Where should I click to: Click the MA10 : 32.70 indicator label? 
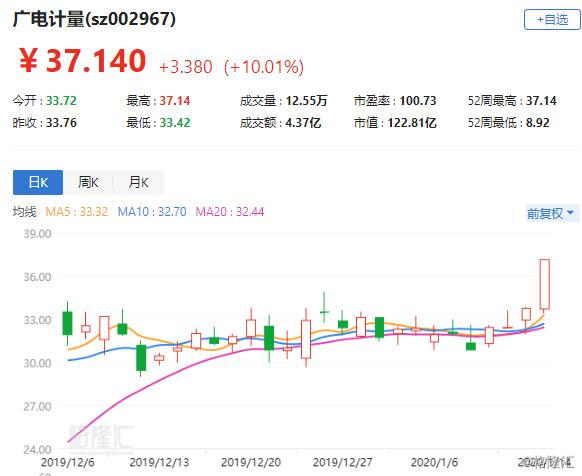[152, 212]
